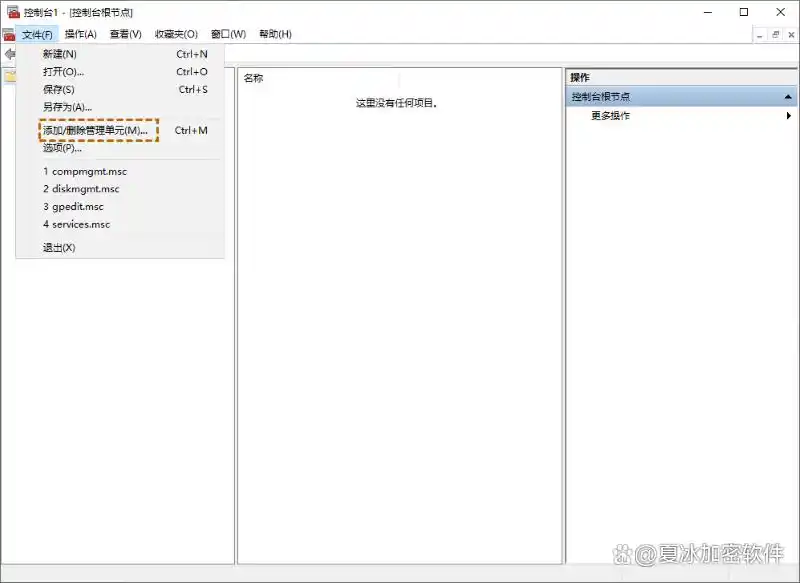Open recent file services.msc
Viewport: 800px width, 583px height.
[x=77, y=224]
